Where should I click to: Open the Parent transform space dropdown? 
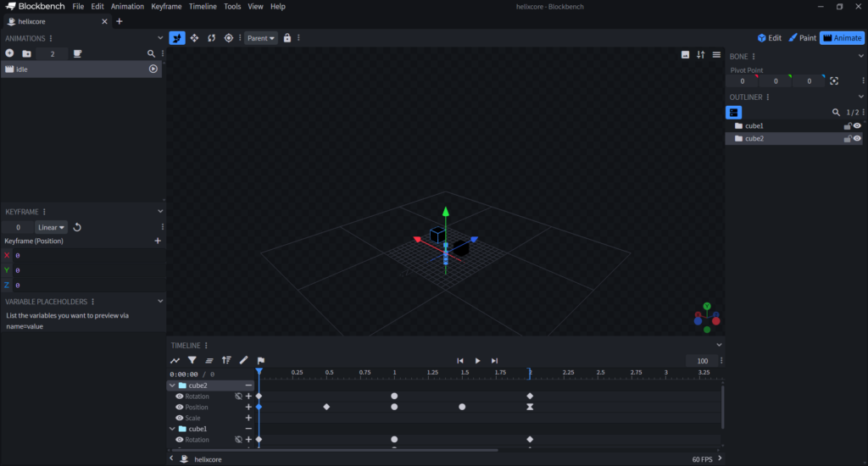click(x=260, y=38)
